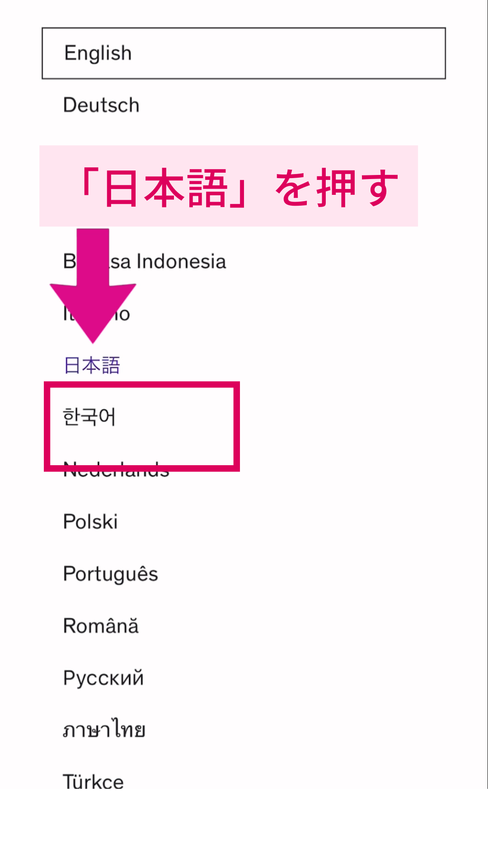Choose 한국어 in the language list
This screenshot has height=868, width=488.
click(89, 417)
